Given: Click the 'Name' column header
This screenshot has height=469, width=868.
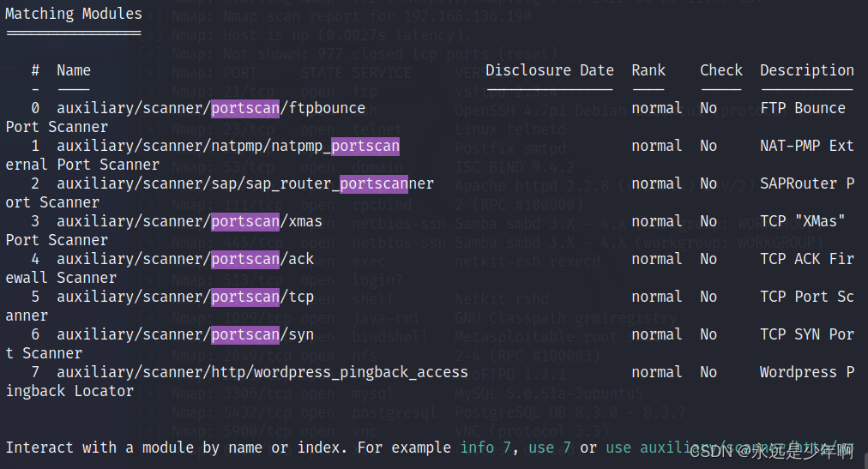Looking at the screenshot, I should click(x=74, y=70).
